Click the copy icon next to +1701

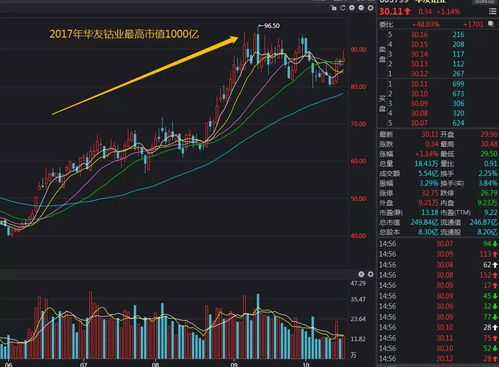pyautogui.click(x=491, y=24)
